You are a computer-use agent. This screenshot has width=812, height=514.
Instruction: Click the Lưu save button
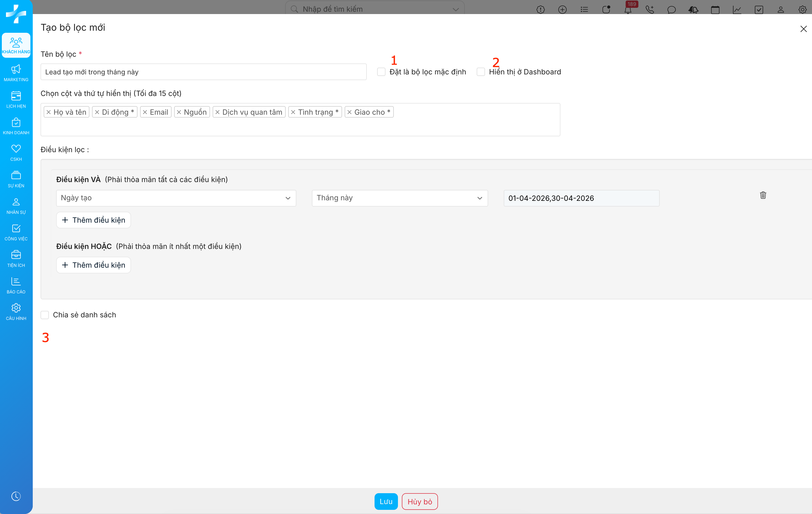[x=386, y=502]
